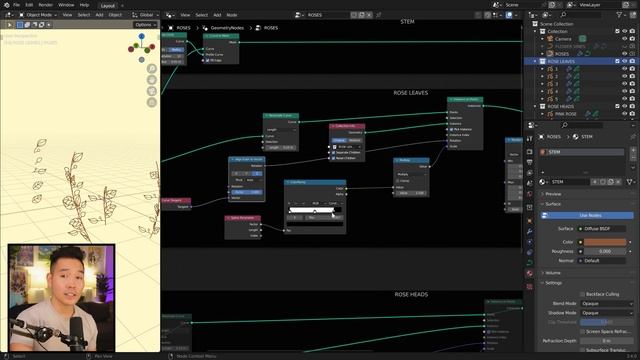
Task: Open the Render menu
Action: pos(45,5)
